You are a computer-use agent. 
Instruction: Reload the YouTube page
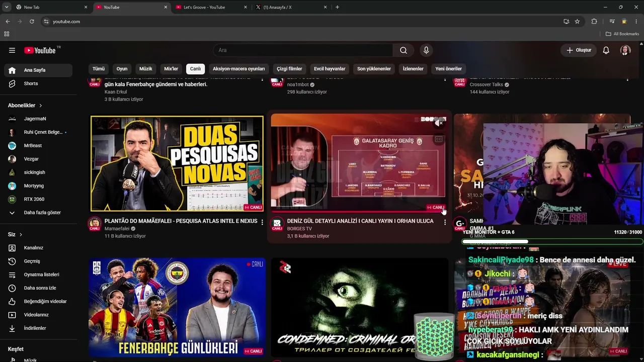pyautogui.click(x=32, y=22)
